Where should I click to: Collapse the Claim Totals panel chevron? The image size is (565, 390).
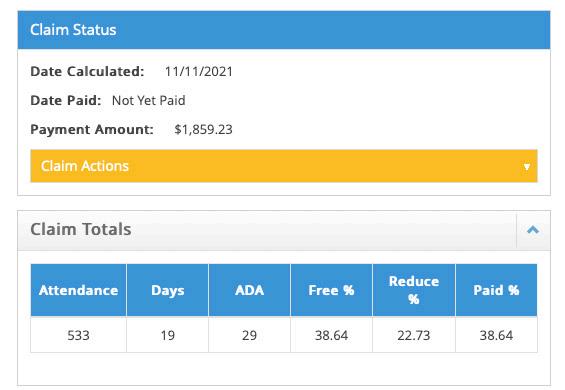(533, 230)
